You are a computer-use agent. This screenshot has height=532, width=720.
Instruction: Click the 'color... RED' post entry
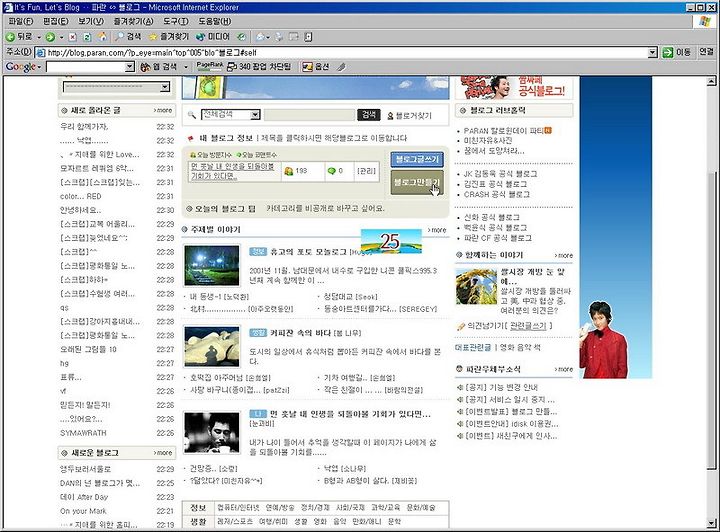tap(81, 196)
